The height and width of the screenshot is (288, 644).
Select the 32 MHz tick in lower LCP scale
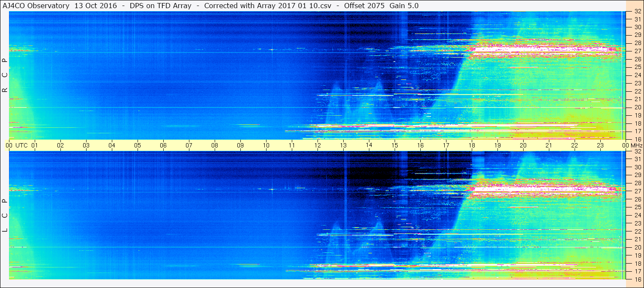638,151
